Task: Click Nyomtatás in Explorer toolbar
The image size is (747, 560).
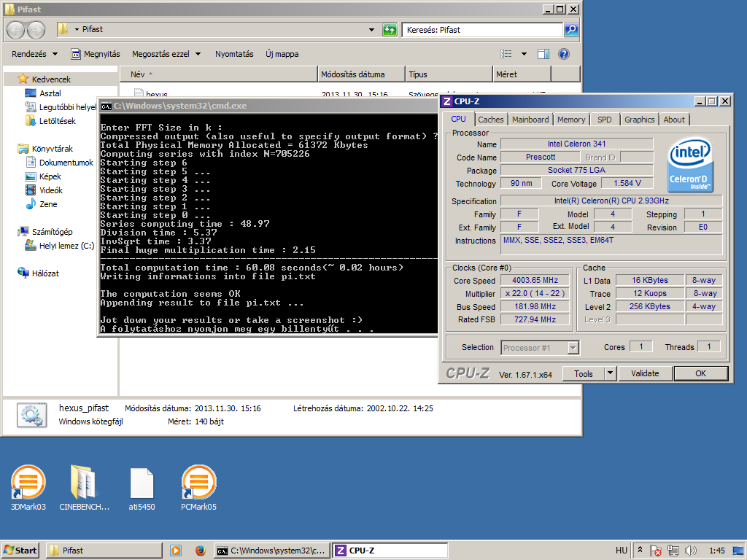Action: click(x=234, y=54)
